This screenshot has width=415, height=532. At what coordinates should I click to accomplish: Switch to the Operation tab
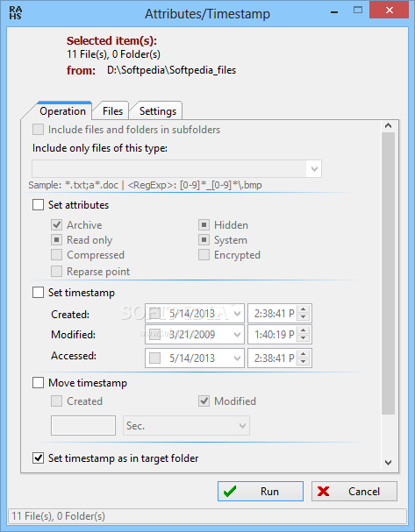pos(62,111)
